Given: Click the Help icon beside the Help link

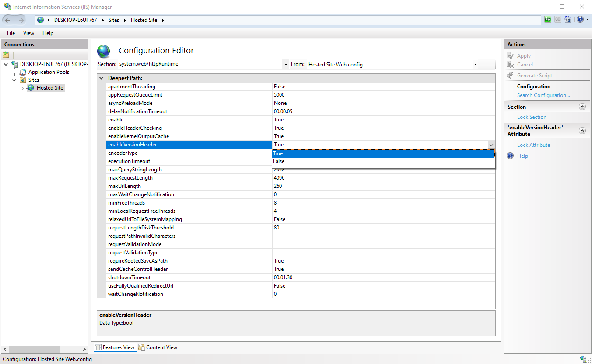Looking at the screenshot, I should [509, 156].
